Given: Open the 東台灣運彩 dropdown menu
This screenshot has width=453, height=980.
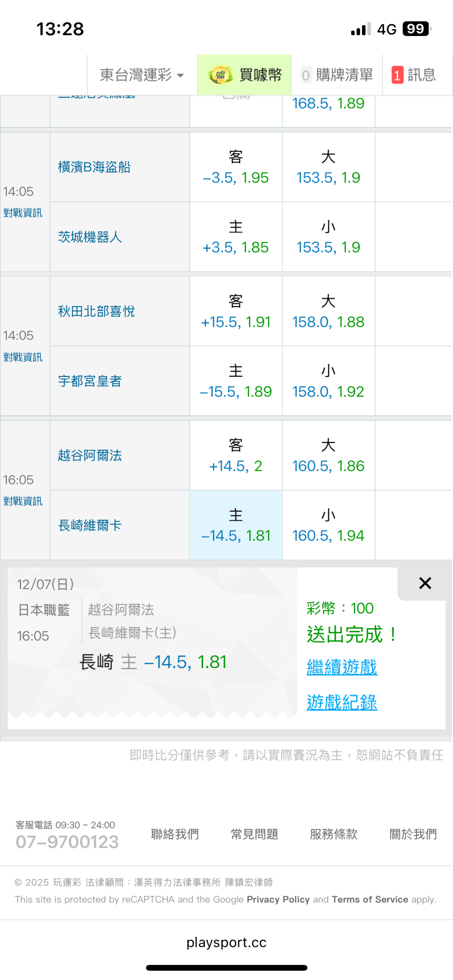Looking at the screenshot, I should [142, 75].
